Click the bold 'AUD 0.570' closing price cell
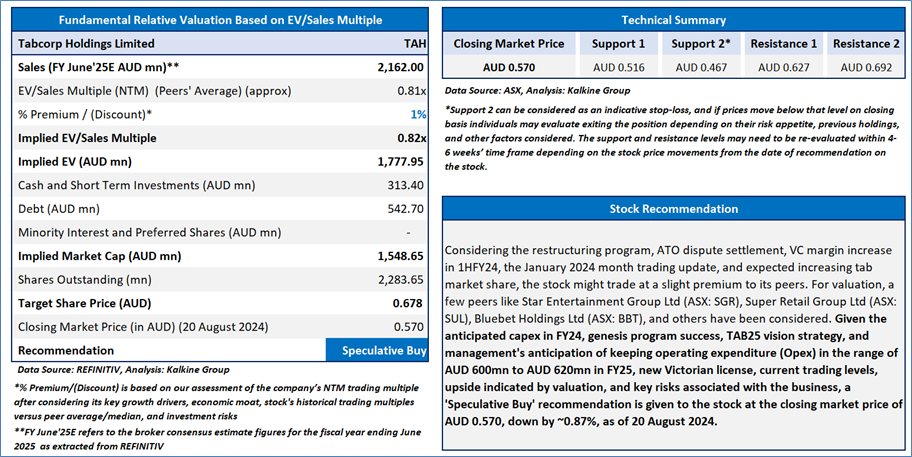Image resolution: width=912 pixels, height=457 pixels. click(509, 67)
